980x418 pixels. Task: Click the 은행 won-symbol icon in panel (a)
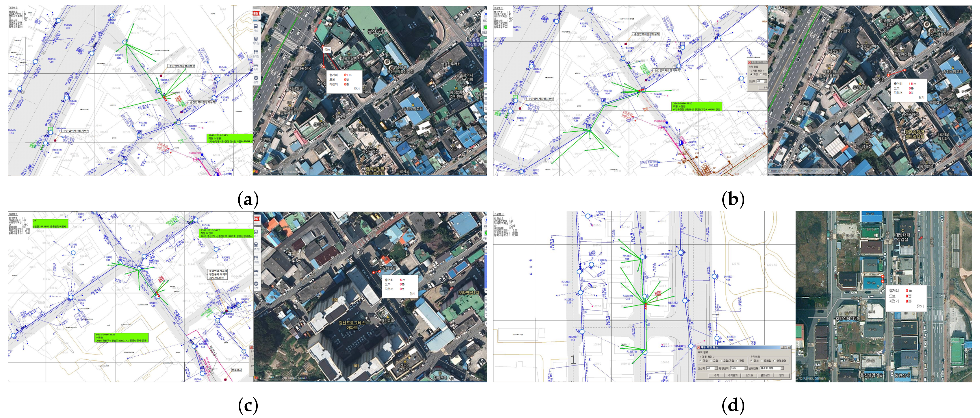[256, 78]
